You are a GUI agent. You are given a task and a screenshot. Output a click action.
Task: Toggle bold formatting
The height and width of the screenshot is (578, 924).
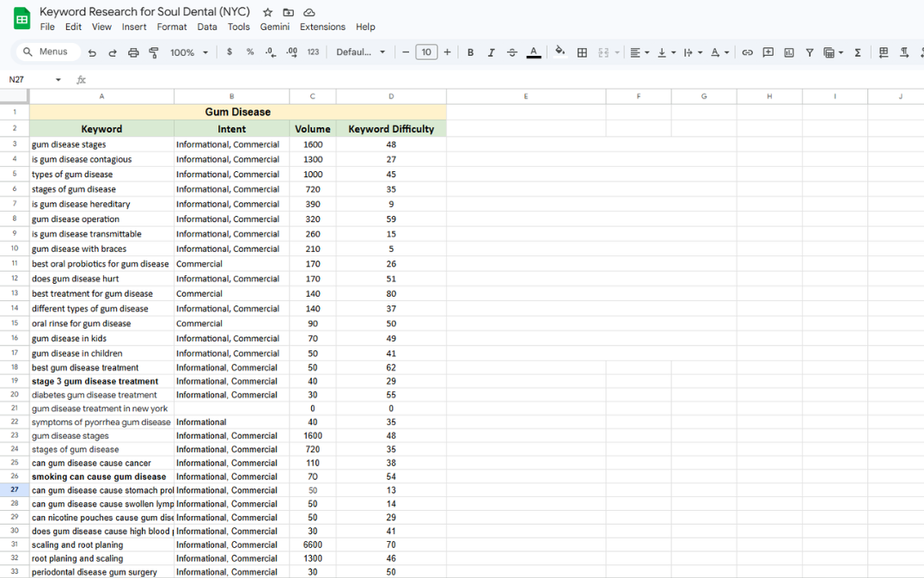pos(470,52)
